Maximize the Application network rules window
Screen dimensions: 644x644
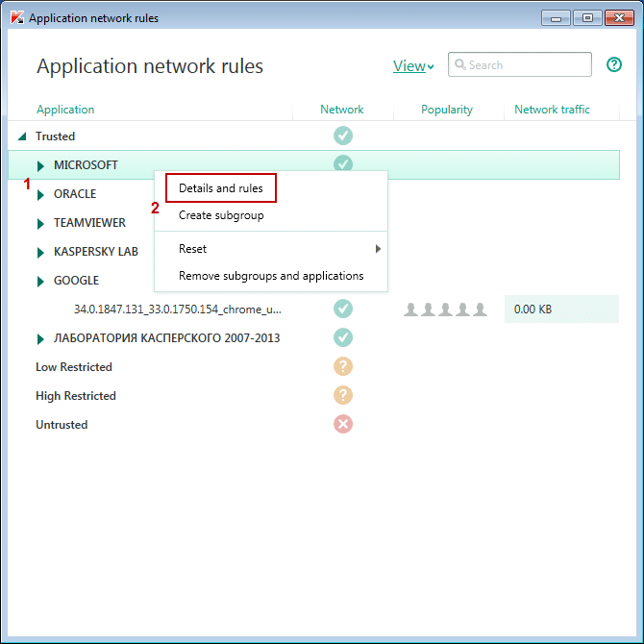pos(587,18)
